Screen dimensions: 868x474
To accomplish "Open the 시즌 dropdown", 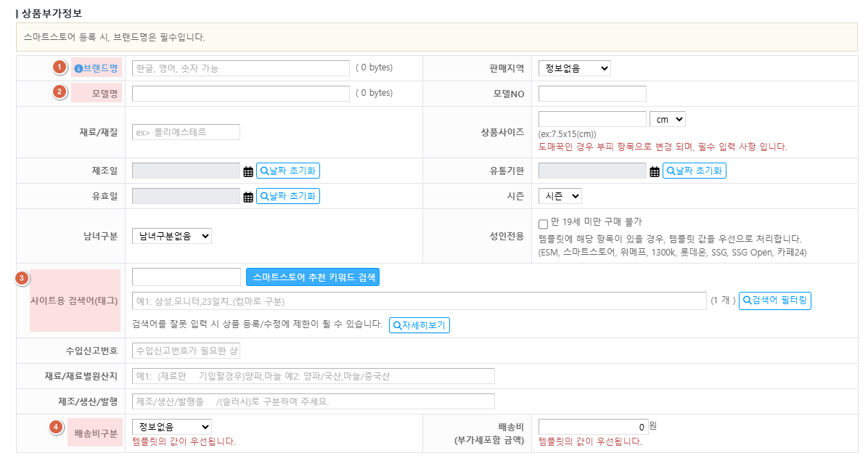I will [560, 196].
